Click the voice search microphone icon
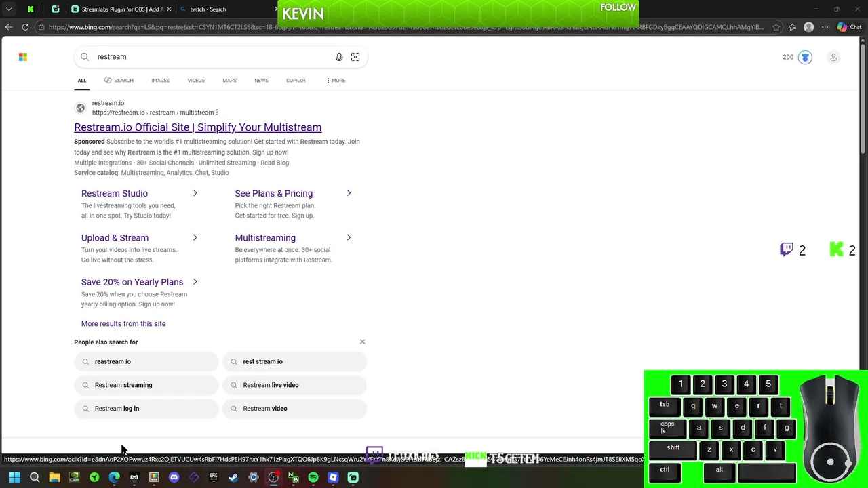Screen dimensions: 868x488 (339, 57)
